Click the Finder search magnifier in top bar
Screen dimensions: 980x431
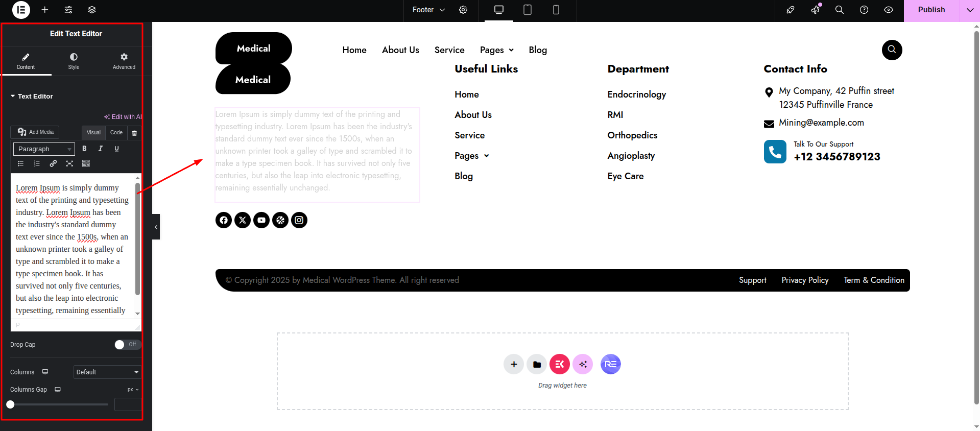(839, 10)
